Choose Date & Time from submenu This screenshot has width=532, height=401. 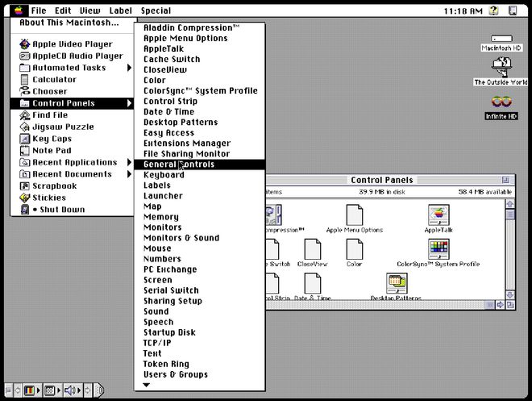point(200,111)
